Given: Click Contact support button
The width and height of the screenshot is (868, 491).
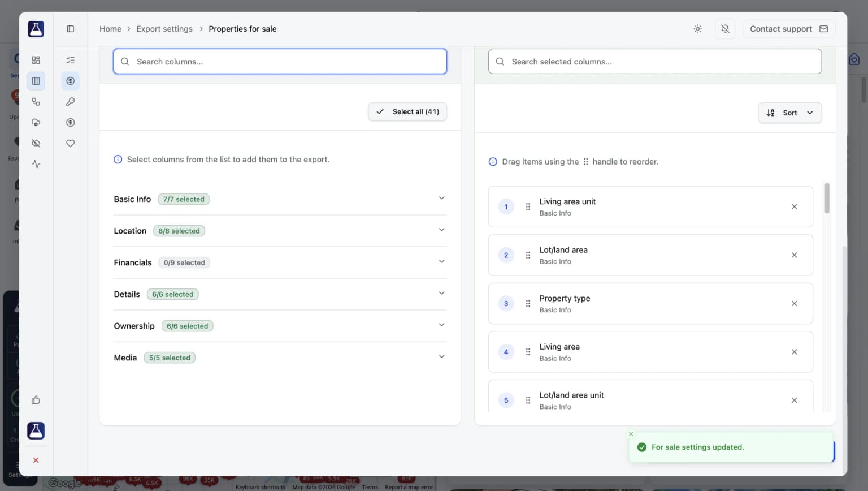Looking at the screenshot, I should tap(788, 29).
